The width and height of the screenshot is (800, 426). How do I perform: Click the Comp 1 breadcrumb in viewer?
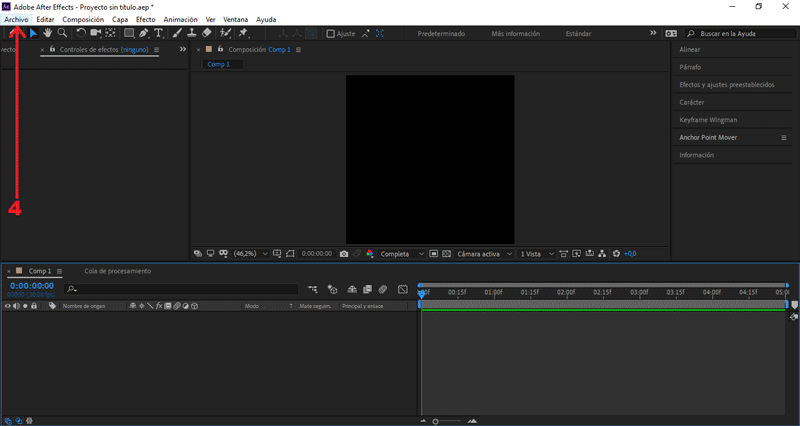coord(218,64)
